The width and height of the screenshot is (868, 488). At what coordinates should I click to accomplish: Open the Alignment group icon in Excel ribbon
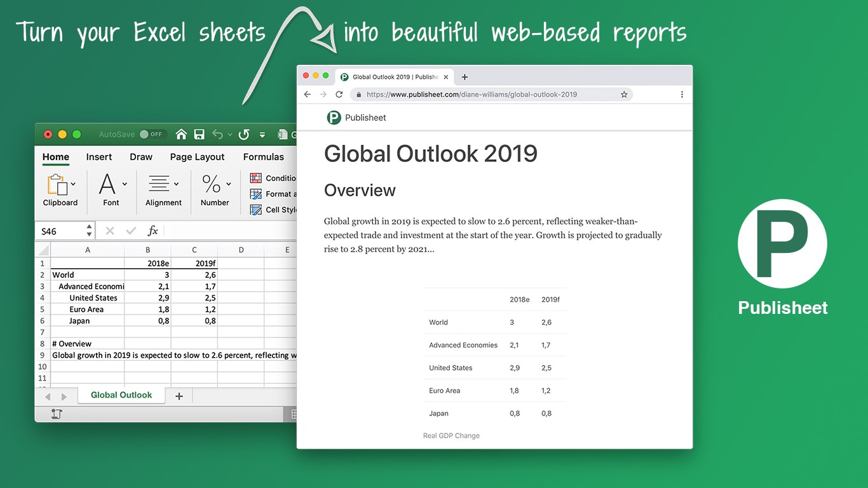[159, 184]
